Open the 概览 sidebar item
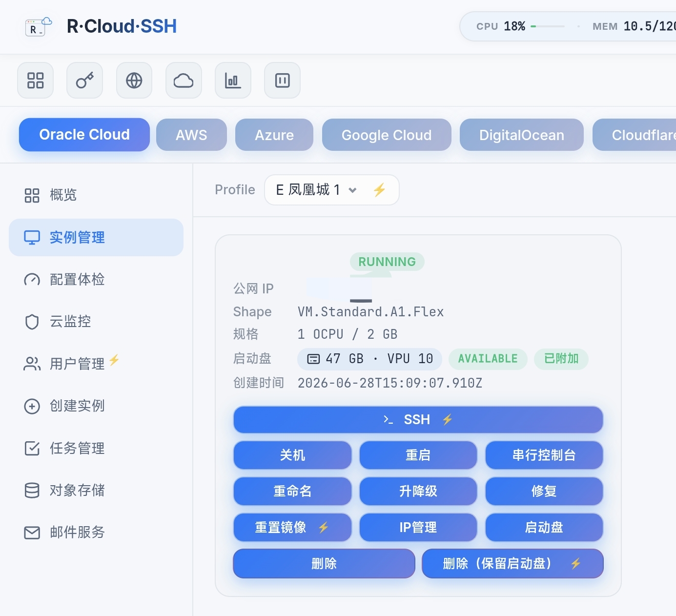Screen dimensions: 676x616 [x=96, y=195]
